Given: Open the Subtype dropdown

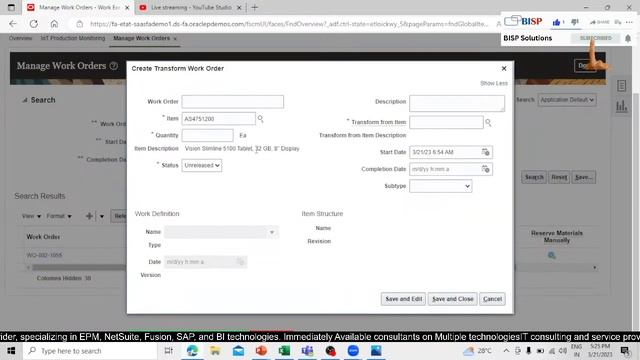Looking at the screenshot, I should pyautogui.click(x=441, y=186).
